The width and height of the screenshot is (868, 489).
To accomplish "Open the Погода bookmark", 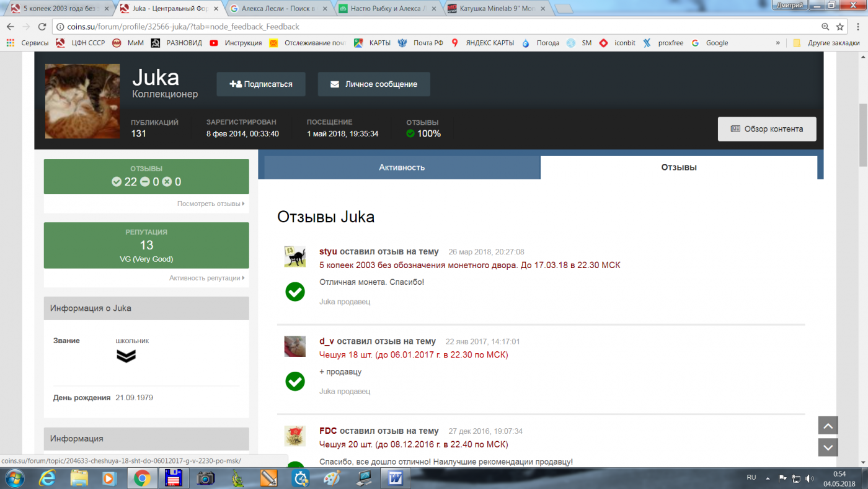I will click(x=541, y=43).
